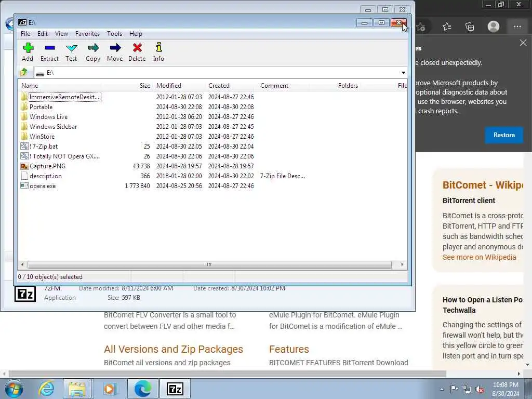The height and width of the screenshot is (399, 532).
Task: Click the Copy toolbar icon
Action: pos(93,48)
